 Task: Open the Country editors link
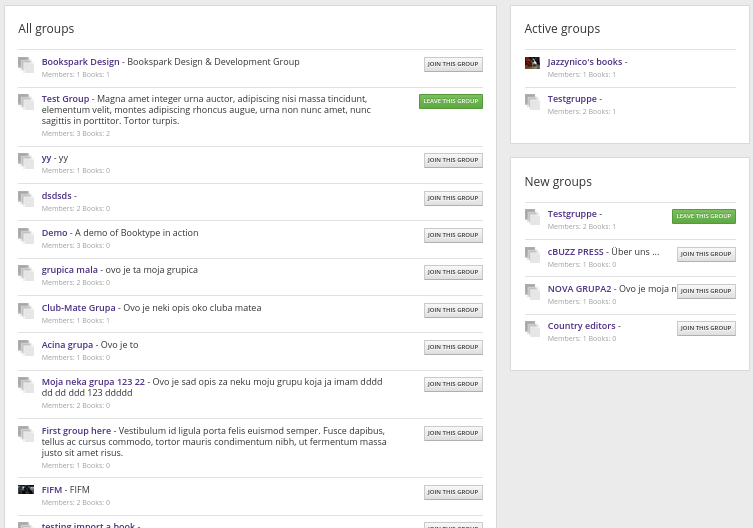point(582,326)
